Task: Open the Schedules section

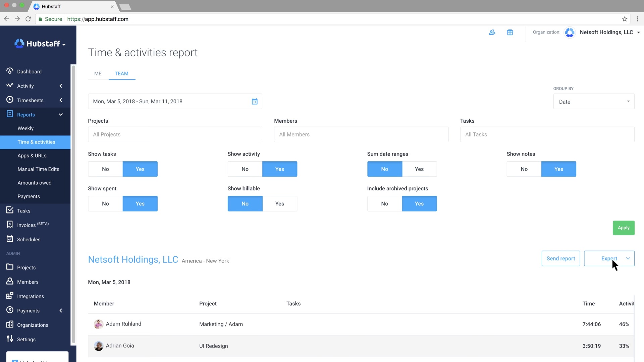Action: [29, 239]
